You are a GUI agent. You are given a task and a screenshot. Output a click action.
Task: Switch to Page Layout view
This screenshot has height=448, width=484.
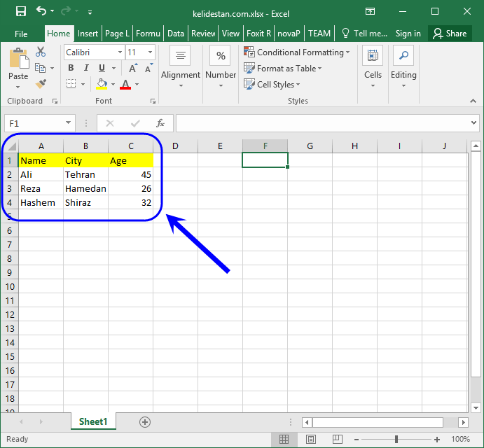click(x=310, y=439)
